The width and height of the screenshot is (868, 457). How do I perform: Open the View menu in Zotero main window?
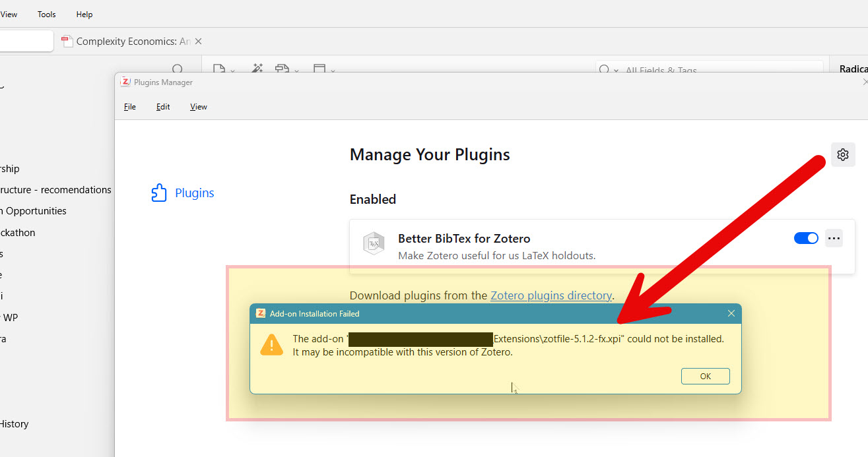point(9,14)
